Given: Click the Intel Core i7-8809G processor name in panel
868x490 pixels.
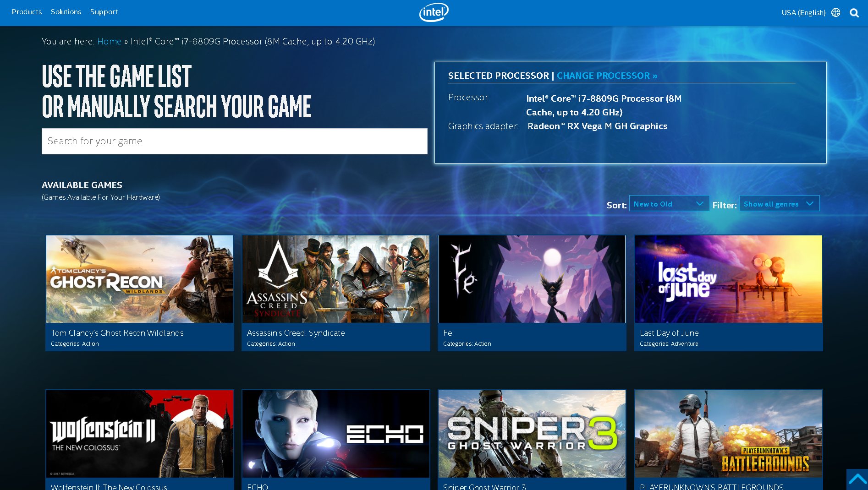Looking at the screenshot, I should [604, 105].
